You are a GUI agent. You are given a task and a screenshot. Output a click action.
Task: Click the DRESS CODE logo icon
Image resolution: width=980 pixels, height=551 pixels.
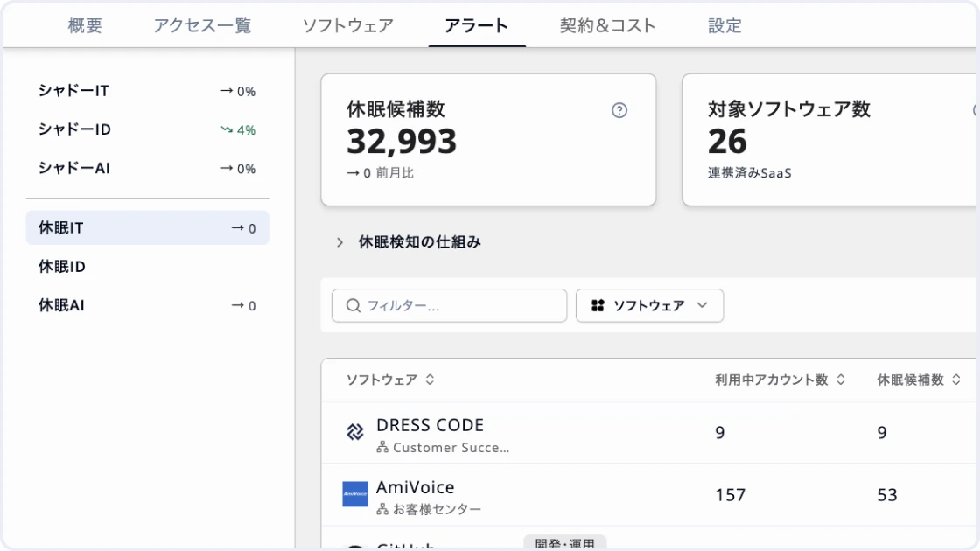[355, 432]
